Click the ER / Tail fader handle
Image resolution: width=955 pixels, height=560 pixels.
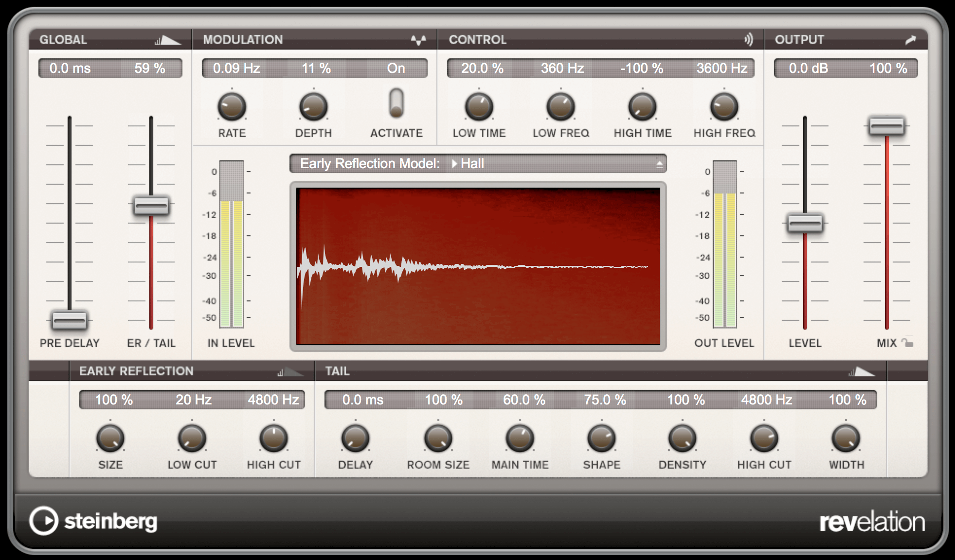click(151, 206)
